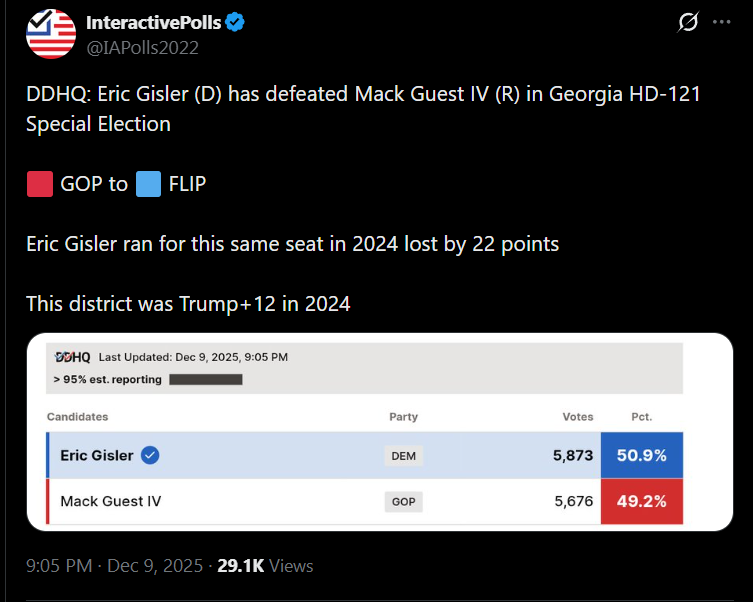Image resolution: width=753 pixels, height=602 pixels.
Task: Click the Votes column header
Action: pyautogui.click(x=577, y=417)
